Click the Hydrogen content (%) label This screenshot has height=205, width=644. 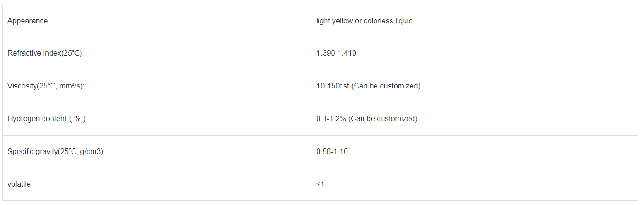49,119
